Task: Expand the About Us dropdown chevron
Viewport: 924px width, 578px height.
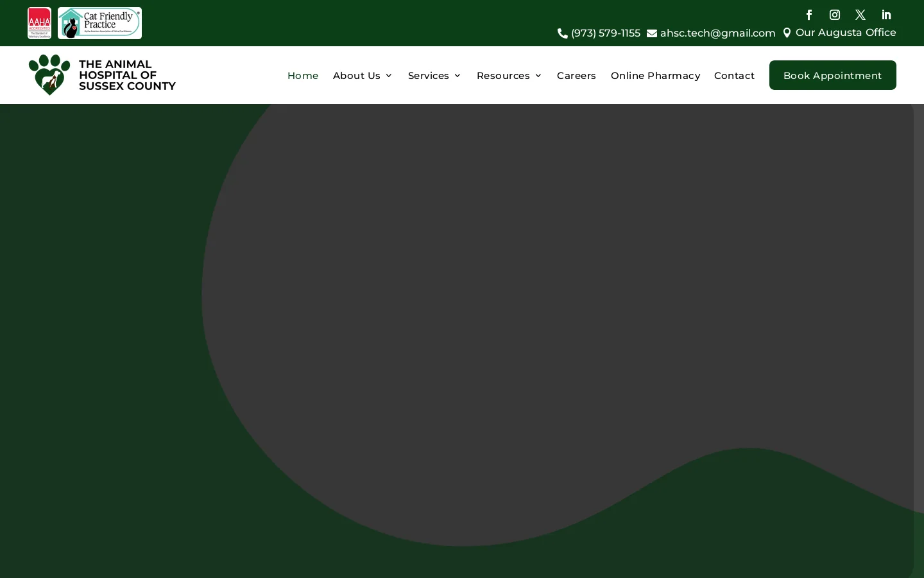Action: click(388, 76)
